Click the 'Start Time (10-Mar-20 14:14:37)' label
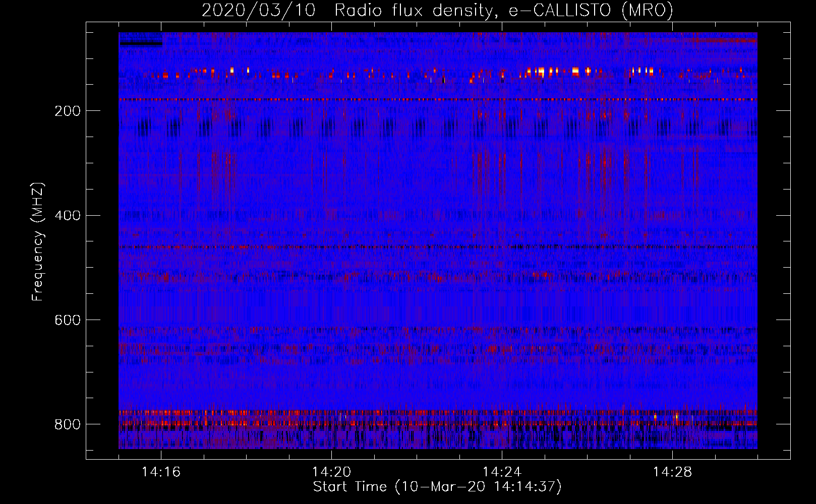816x504 pixels. [x=437, y=487]
